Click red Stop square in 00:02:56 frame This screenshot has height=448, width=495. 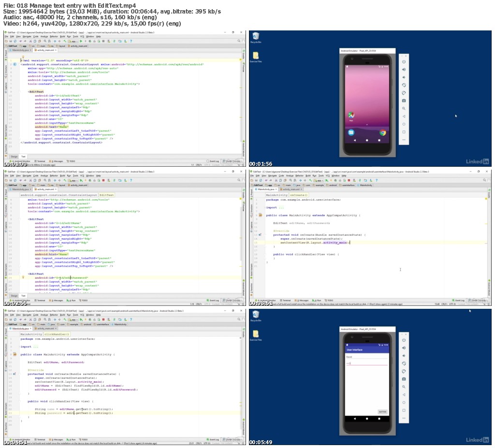103,180
